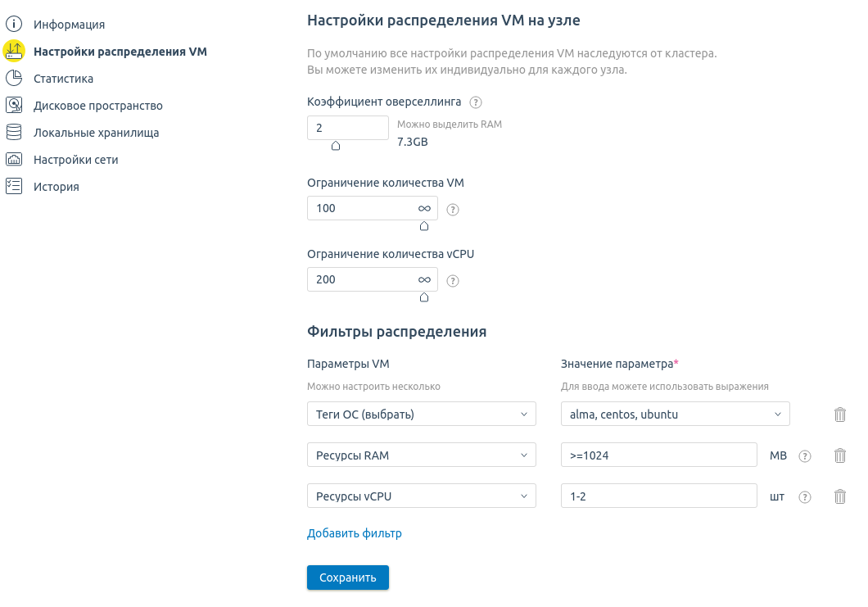Click the History checklist icon

[x=14, y=186]
